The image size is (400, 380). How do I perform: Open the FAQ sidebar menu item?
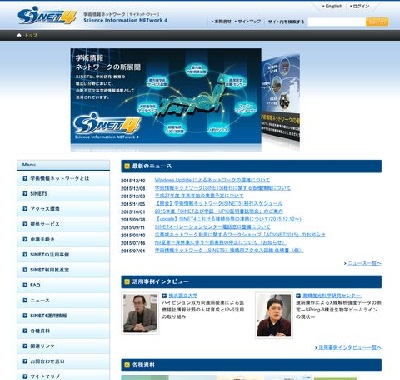coord(63,285)
